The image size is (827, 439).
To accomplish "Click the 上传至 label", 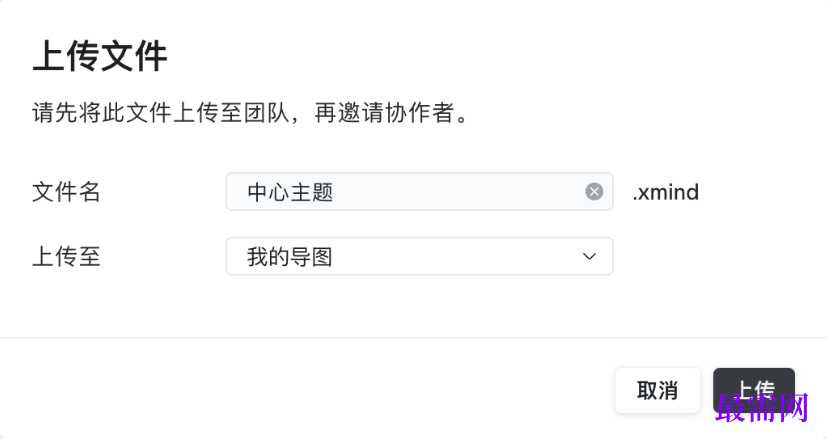I will [x=67, y=257].
